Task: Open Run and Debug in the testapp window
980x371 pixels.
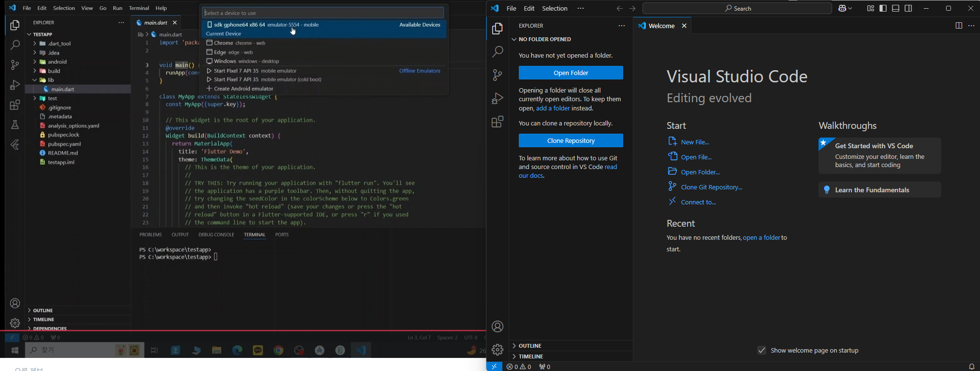Action: click(15, 85)
